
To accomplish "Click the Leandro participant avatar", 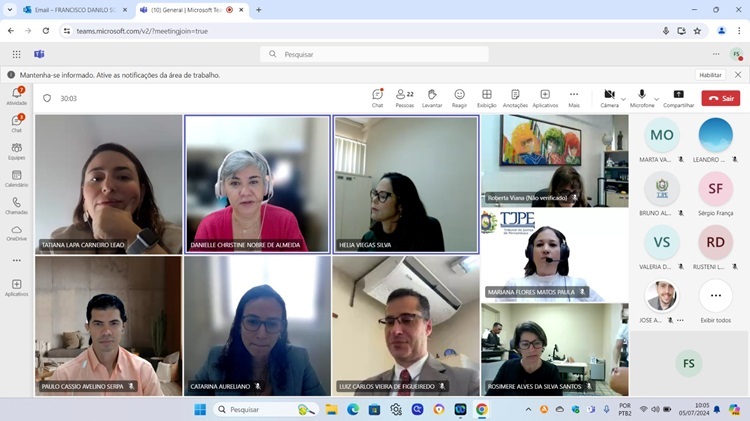I will coord(716,135).
